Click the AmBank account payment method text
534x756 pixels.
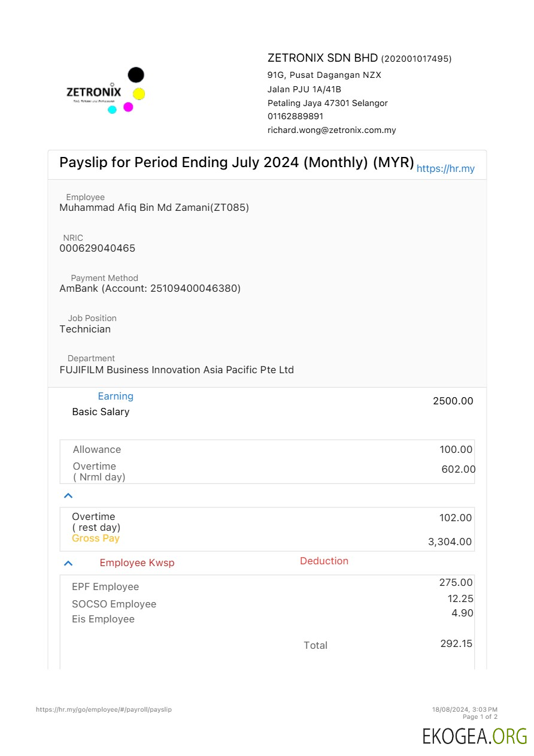point(150,288)
